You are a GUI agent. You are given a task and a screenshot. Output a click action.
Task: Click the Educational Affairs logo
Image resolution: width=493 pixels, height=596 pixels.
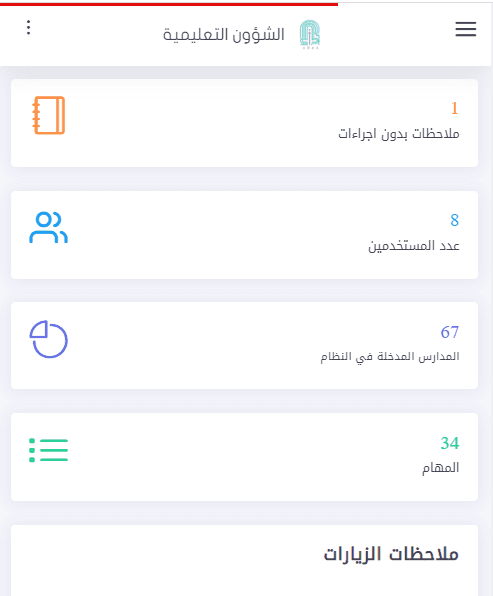point(309,34)
